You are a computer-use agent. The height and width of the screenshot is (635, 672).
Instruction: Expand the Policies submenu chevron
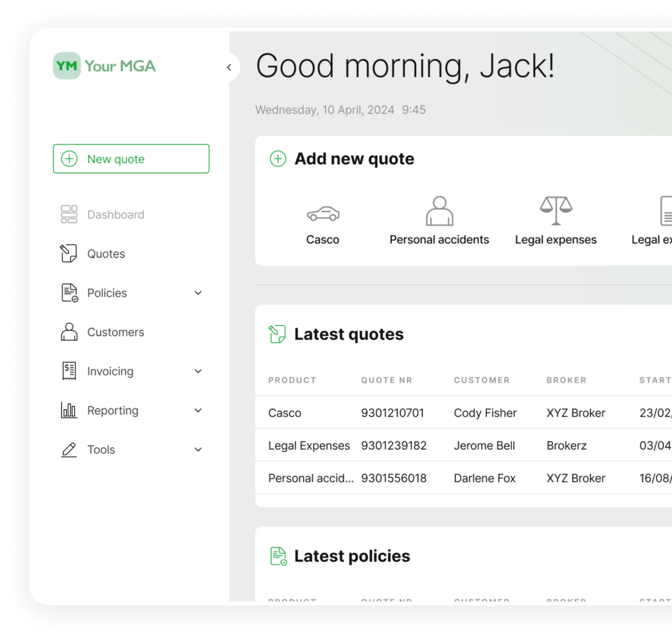pos(198,293)
